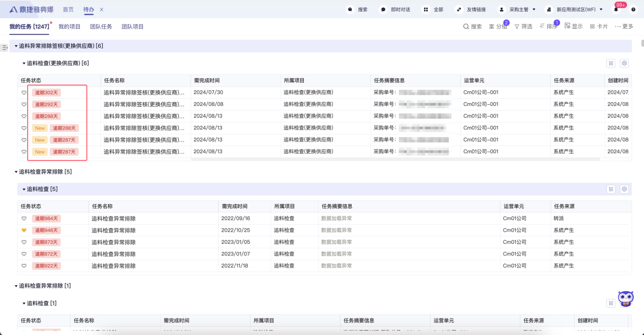Favorite the 逾期984天 task heart
Screen dimensions: 644x335
(x=24, y=219)
